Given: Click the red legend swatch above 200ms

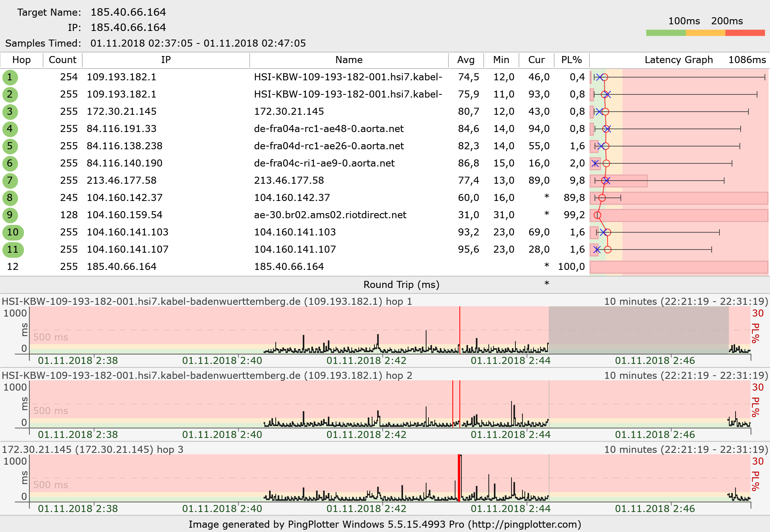Looking at the screenshot, I should click(x=745, y=33).
